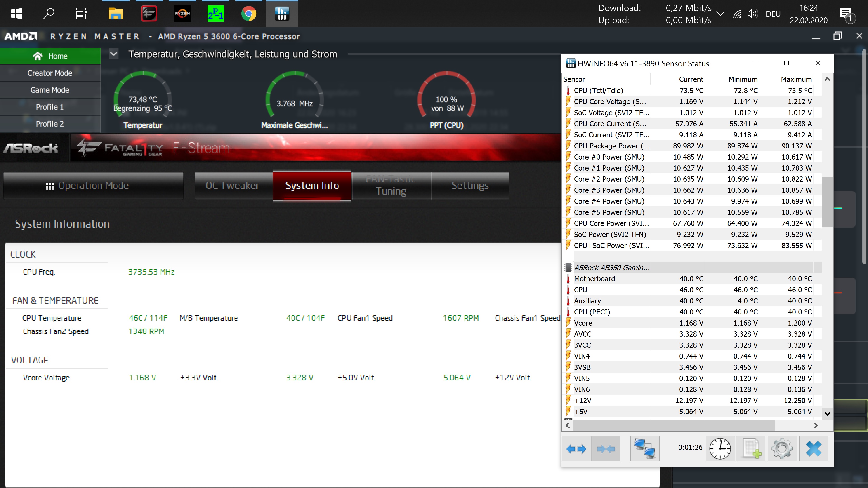The image size is (868, 488).
Task: Maximize the Ryzen Master window
Action: [x=837, y=36]
